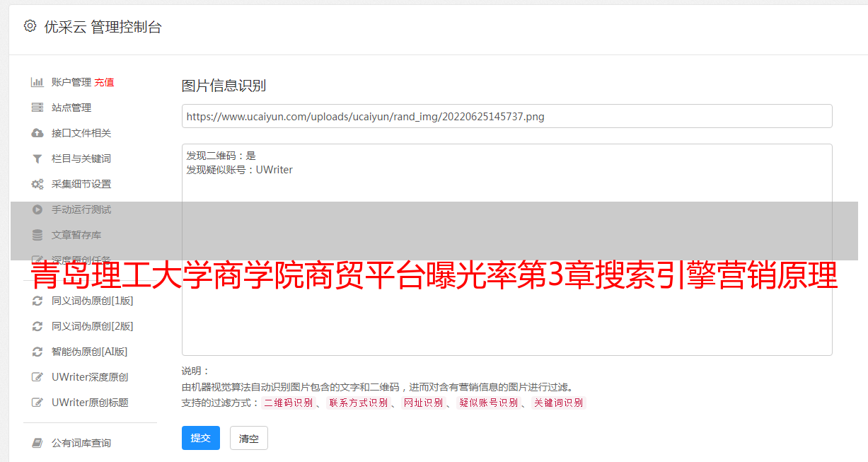The height and width of the screenshot is (462, 868).
Task: Click the play circle icon for 手动运行测试
Action: click(37, 209)
